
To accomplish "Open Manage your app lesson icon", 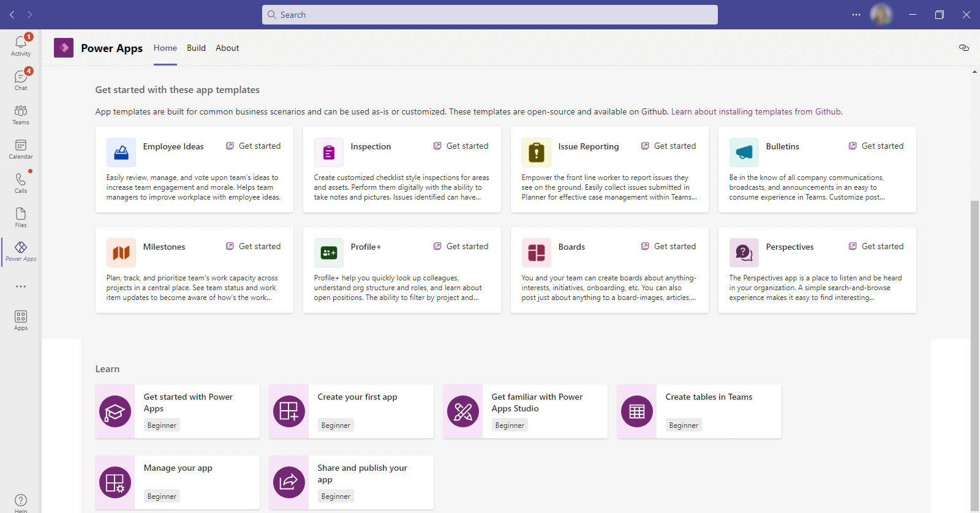I will [x=115, y=482].
